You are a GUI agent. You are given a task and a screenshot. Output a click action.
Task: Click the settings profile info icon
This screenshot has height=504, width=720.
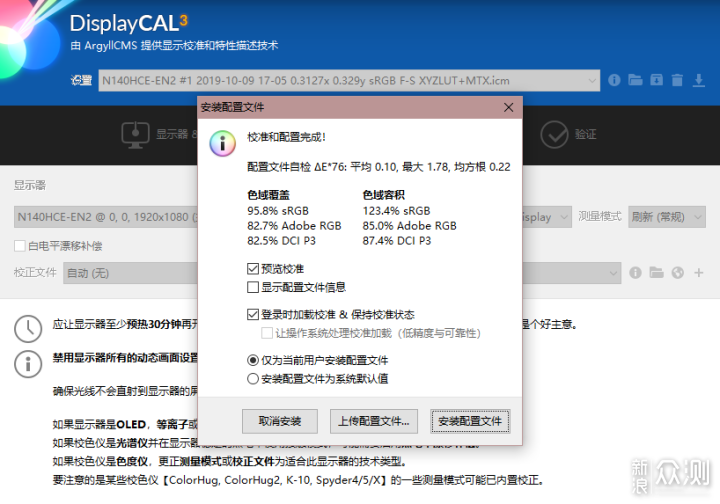point(614,80)
